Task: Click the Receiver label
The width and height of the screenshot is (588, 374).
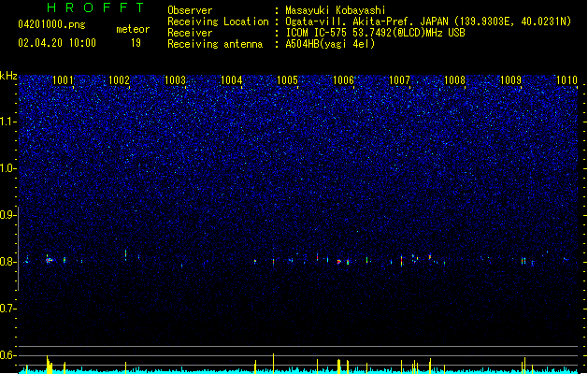Action: click(x=190, y=33)
